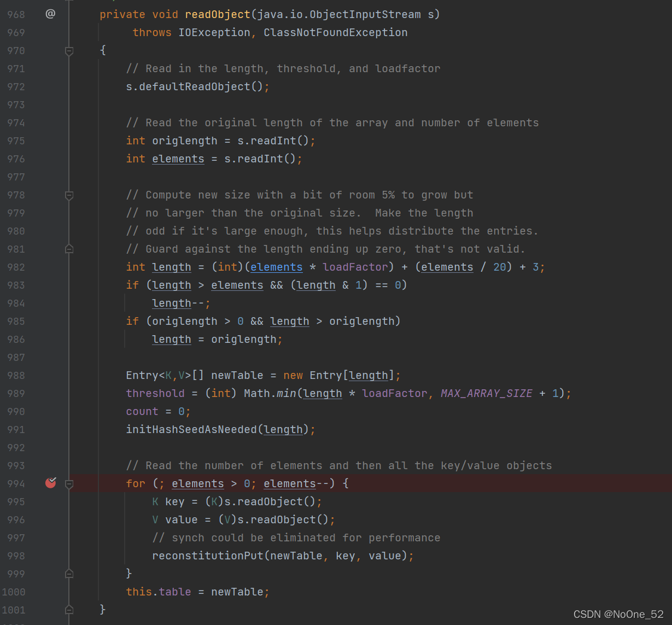The image size is (672, 625).
Task: Click the comment fold end marker at line 981
Action: tap(69, 249)
